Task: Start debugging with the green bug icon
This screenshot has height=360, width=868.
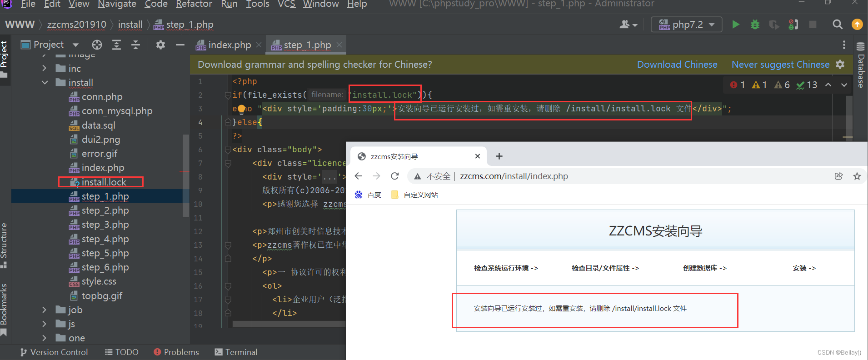Action: pyautogui.click(x=755, y=25)
